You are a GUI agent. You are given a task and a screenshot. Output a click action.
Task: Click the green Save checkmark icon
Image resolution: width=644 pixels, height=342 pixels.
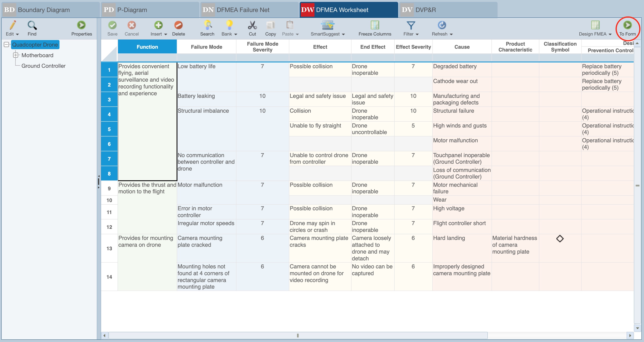(x=112, y=25)
